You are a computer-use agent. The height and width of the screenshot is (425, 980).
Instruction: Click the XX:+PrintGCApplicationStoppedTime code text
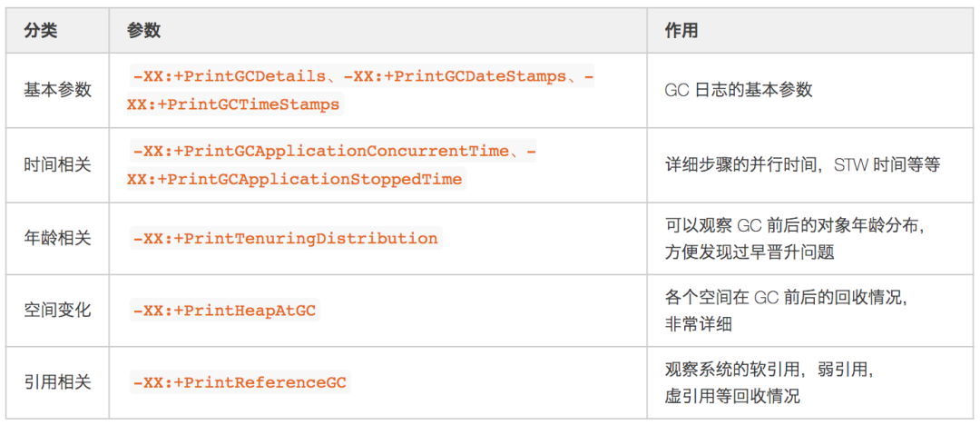click(x=294, y=179)
